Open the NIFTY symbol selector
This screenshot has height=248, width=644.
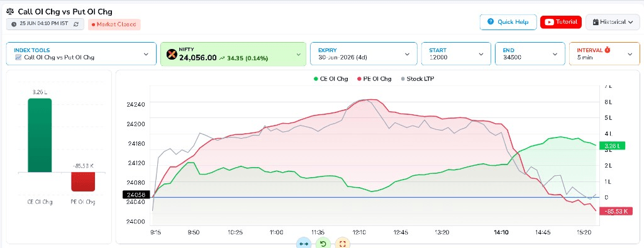(233, 54)
